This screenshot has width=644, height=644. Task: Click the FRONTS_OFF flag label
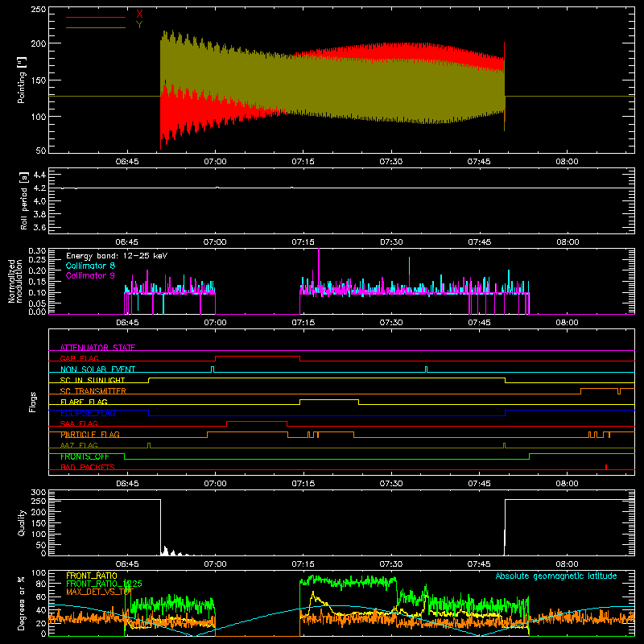tap(85, 456)
